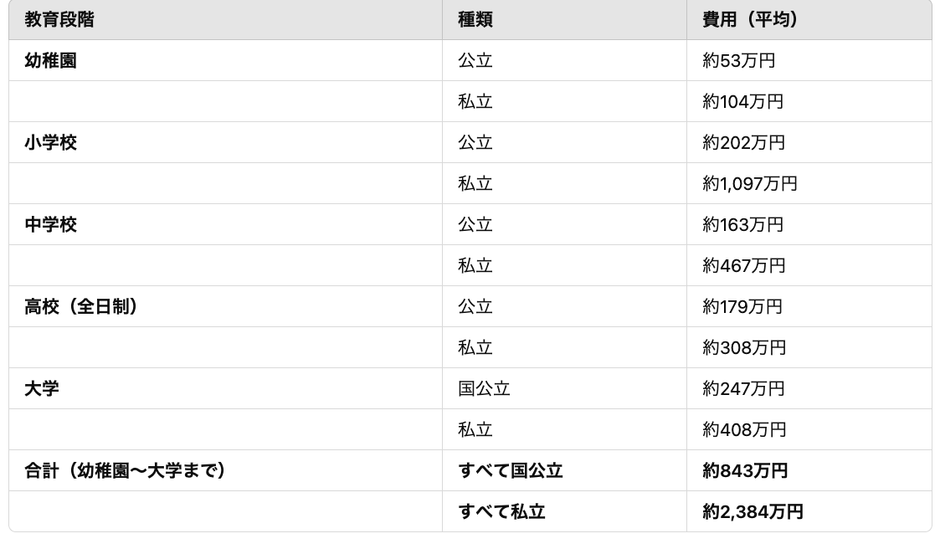Click the 合計（幼稚園〜大学まで） cell
The width and height of the screenshot is (940, 533).
coord(125,471)
